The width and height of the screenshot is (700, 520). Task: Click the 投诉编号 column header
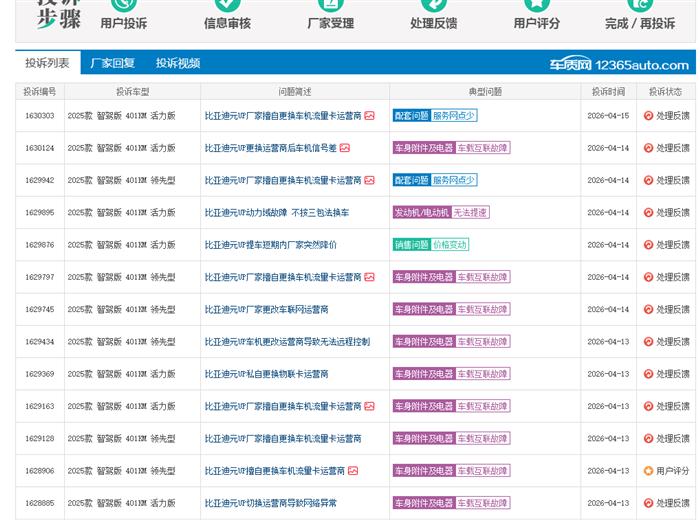[x=40, y=92]
